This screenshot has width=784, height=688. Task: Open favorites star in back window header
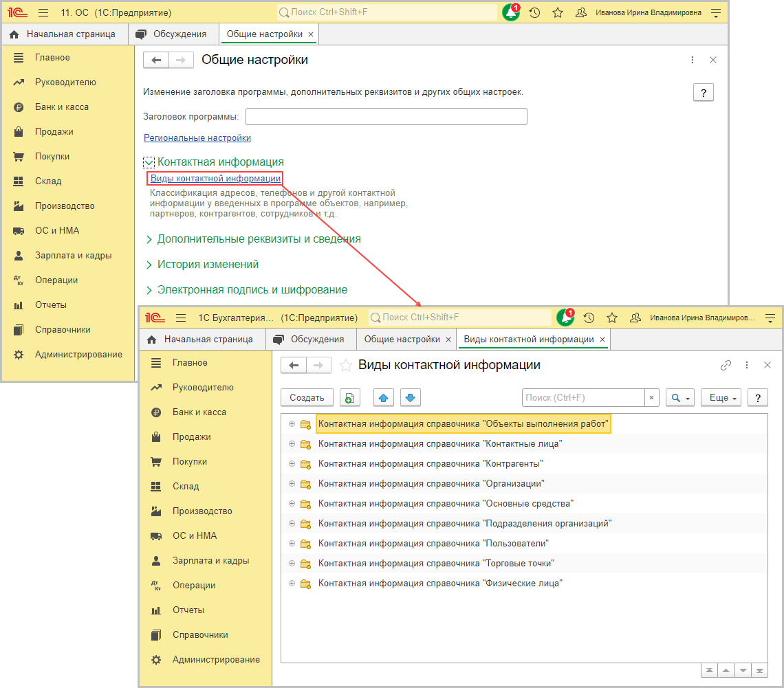[558, 12]
